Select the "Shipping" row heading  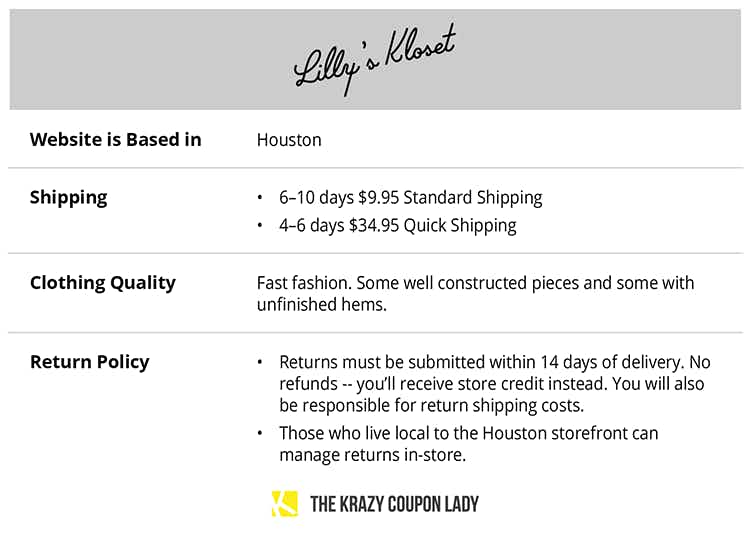68,198
